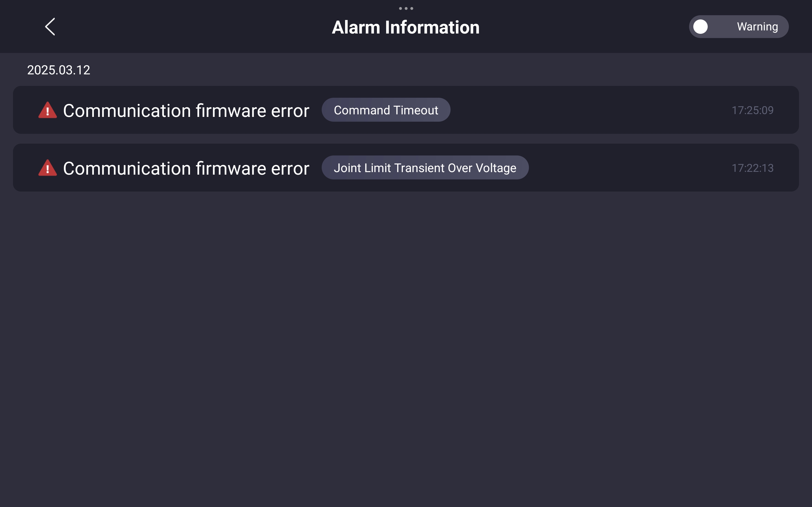Click the 17:25:09 timestamp
This screenshot has height=507, width=812.
(x=753, y=110)
